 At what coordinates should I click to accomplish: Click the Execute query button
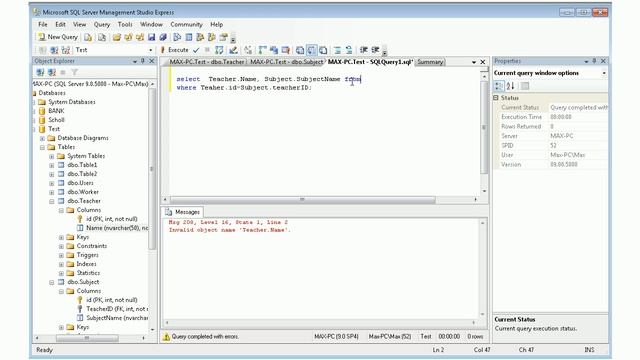coord(174,50)
